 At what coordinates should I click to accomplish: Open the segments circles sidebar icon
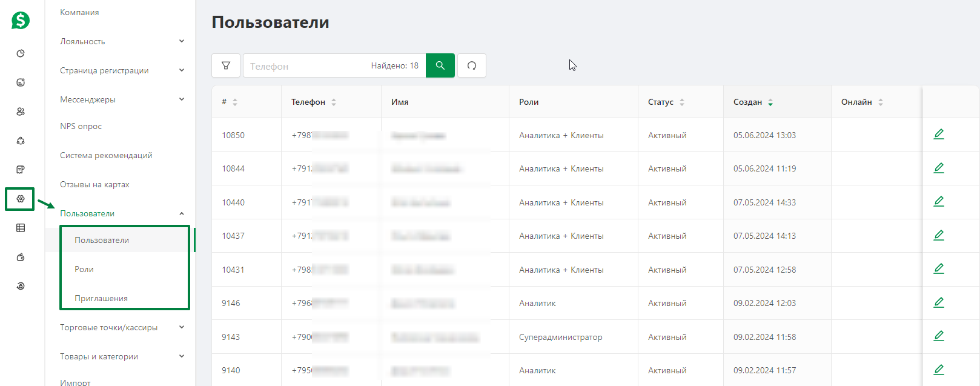pos(21,141)
